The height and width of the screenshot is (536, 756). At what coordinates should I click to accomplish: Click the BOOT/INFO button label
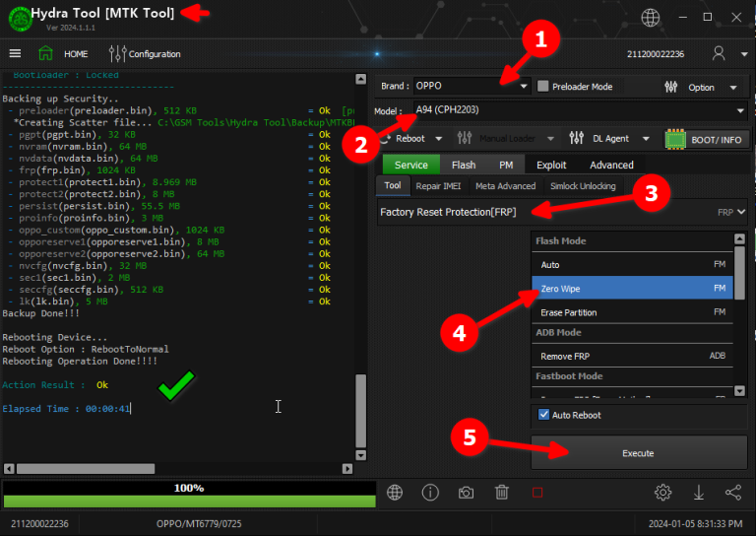[716, 140]
